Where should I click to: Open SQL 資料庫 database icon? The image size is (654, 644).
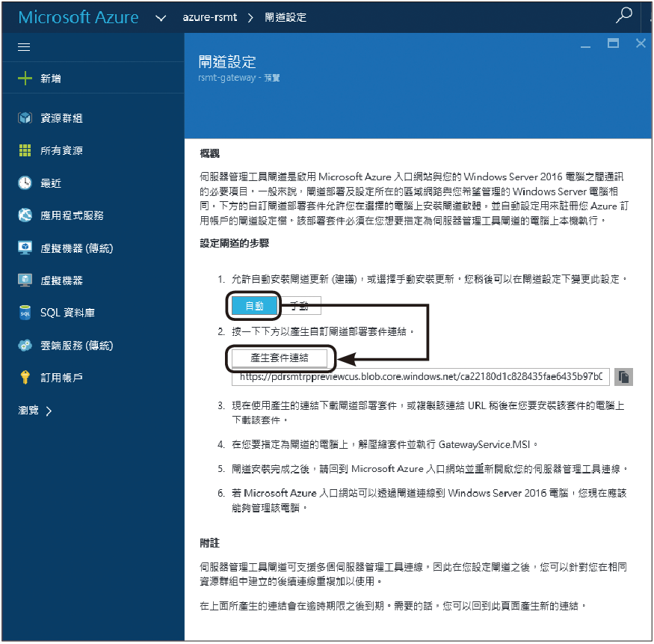pyautogui.click(x=25, y=313)
